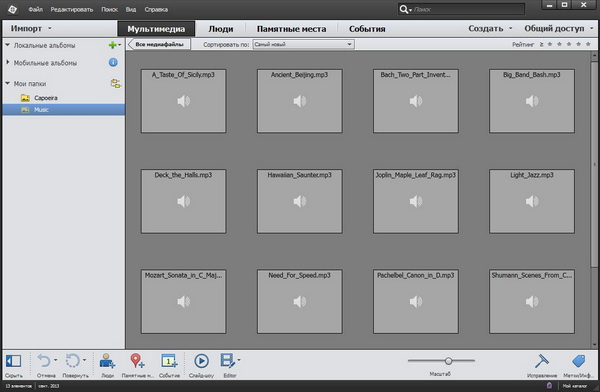Screen dimensions: 600x392
Task: Set rating filter to first star
Action: pos(550,44)
